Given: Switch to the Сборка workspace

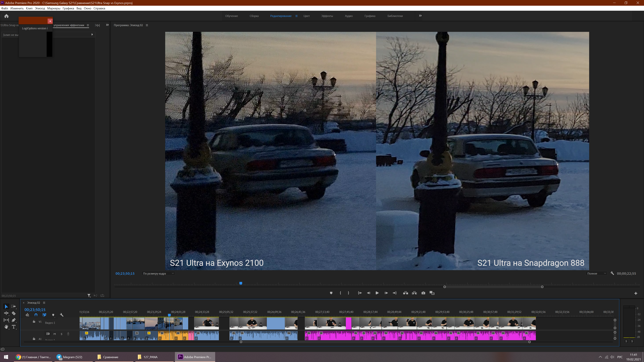Looking at the screenshot, I should (254, 16).
